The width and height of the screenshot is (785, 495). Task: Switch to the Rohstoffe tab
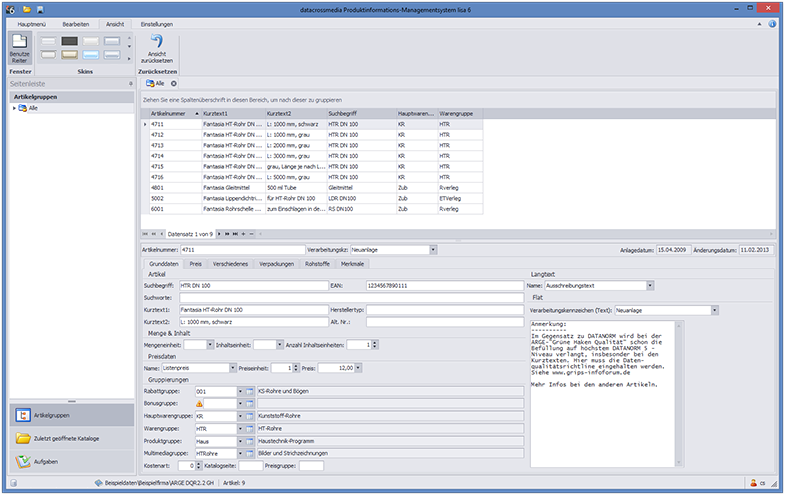(317, 264)
